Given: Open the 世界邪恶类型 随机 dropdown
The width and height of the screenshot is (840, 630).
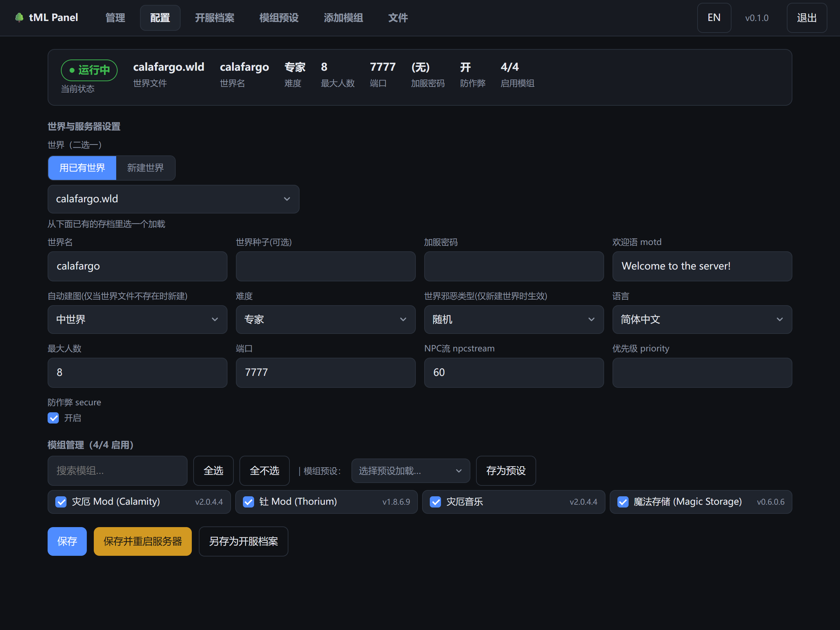Looking at the screenshot, I should [x=514, y=320].
